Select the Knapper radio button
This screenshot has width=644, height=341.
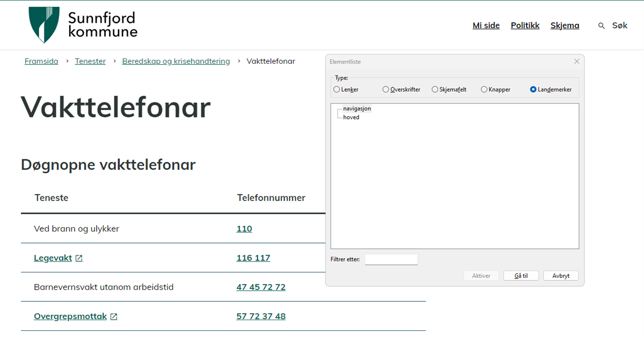coord(483,89)
